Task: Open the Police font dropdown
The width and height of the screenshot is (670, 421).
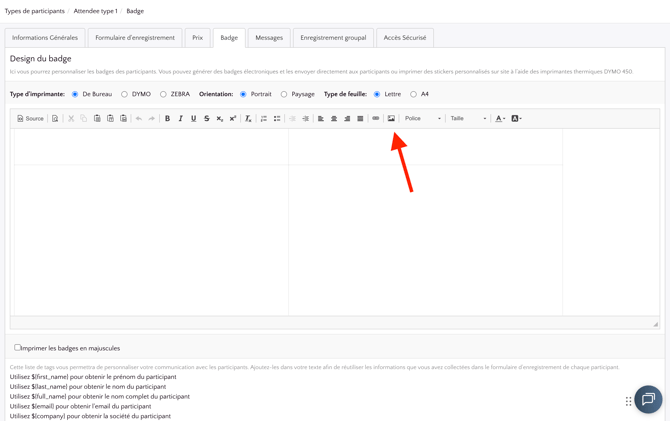Action: pos(422,119)
